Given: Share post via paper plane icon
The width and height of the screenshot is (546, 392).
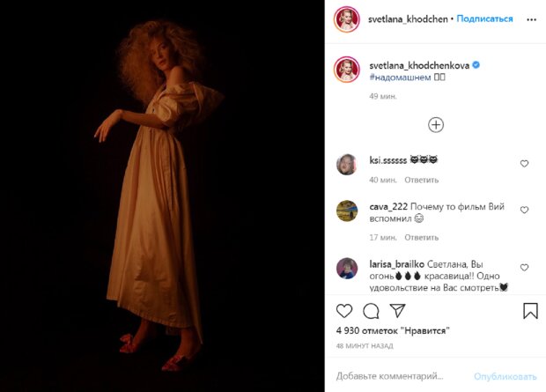Looking at the screenshot, I should (397, 310).
